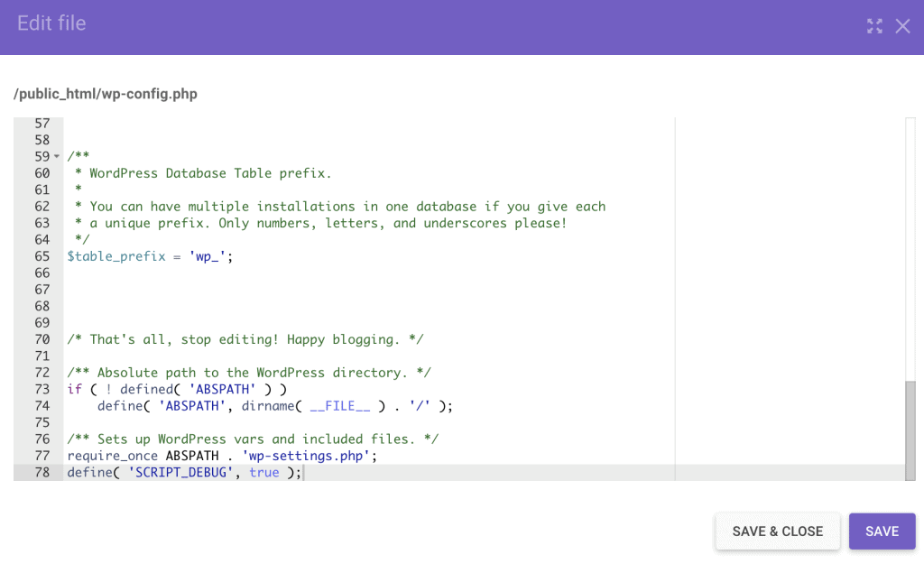Click the SAVE & CLOSE button
Image resolution: width=924 pixels, height=564 pixels.
(777, 532)
